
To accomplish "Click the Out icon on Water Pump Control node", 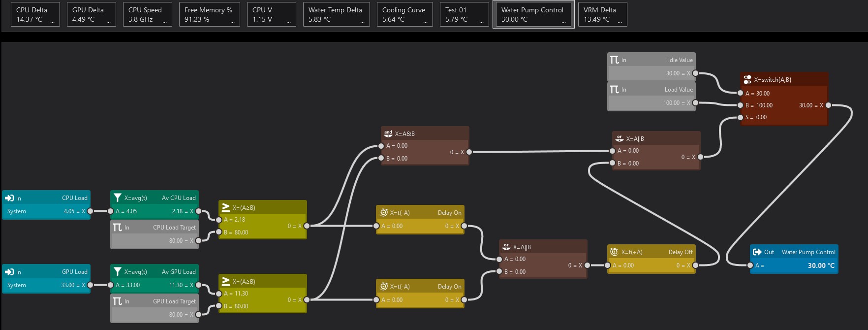I will [757, 252].
